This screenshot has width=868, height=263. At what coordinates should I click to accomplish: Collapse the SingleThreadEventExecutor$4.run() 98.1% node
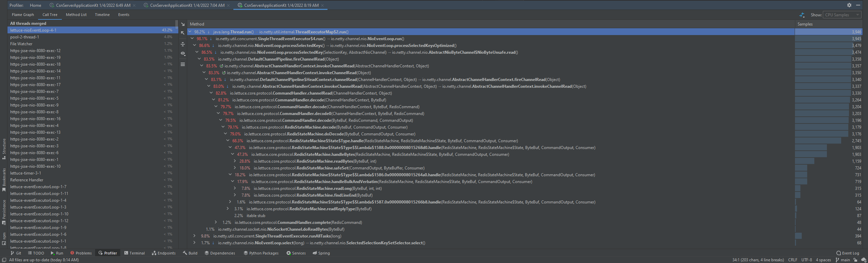[x=192, y=38]
